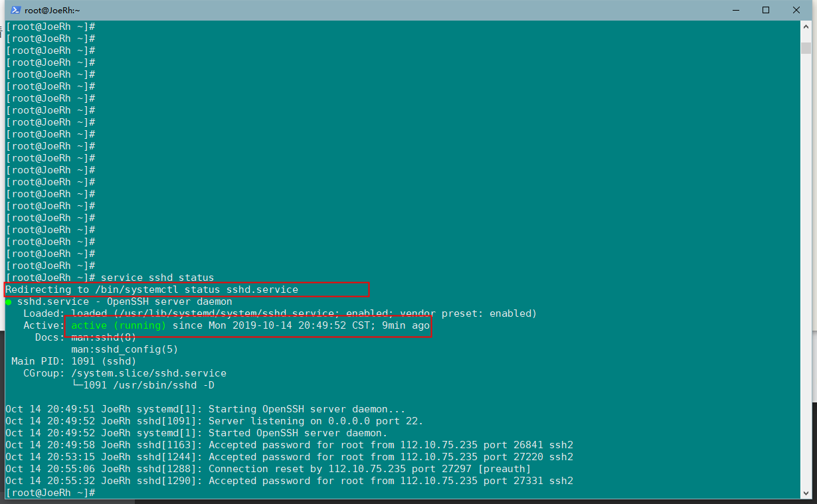Image resolution: width=817 pixels, height=504 pixels.
Task: Click the 'Starting OpenSSH server daemon...' log line
Action: pyautogui.click(x=306, y=409)
